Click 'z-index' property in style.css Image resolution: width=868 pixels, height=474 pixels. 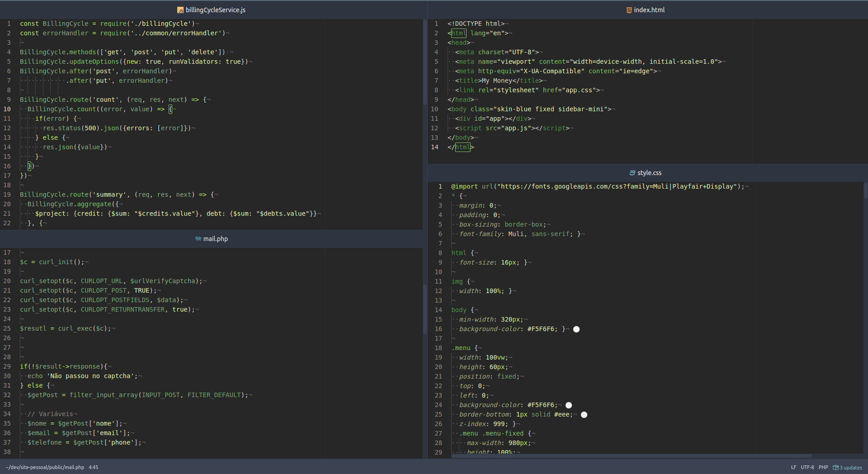pyautogui.click(x=472, y=424)
